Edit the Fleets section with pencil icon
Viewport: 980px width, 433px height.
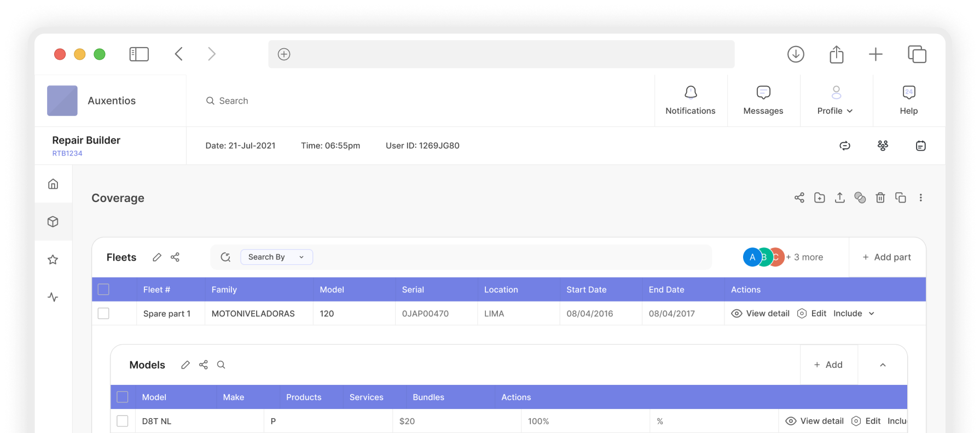tap(157, 257)
